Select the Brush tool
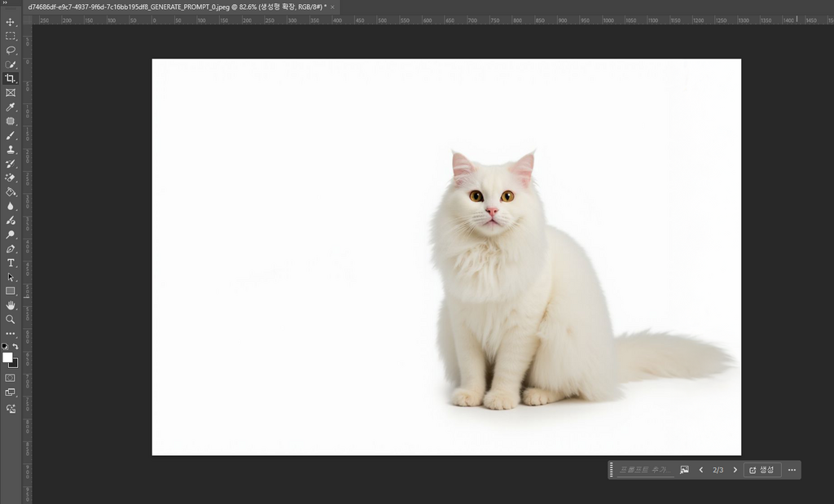This screenshot has width=834, height=504. coord(10,136)
